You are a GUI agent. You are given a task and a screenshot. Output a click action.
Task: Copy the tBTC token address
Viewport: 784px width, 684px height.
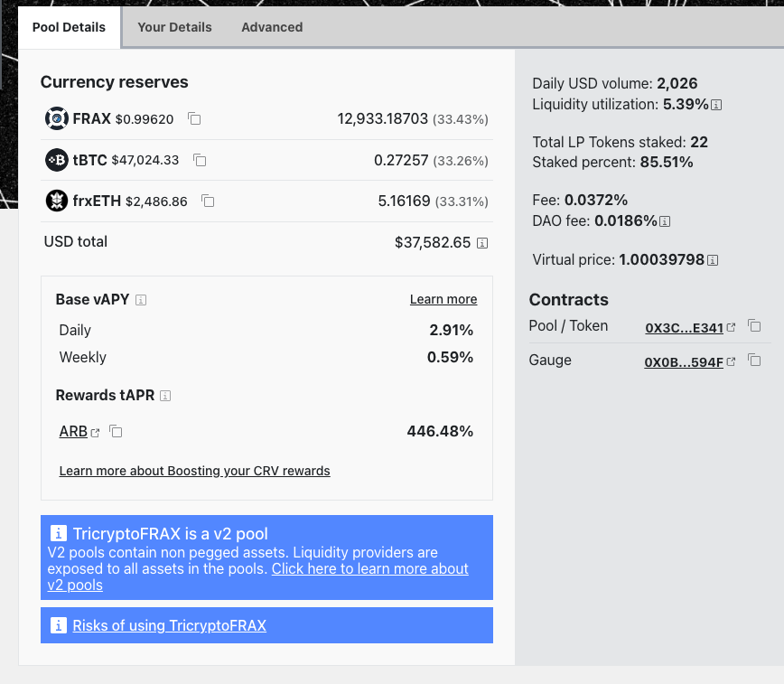pyautogui.click(x=200, y=160)
